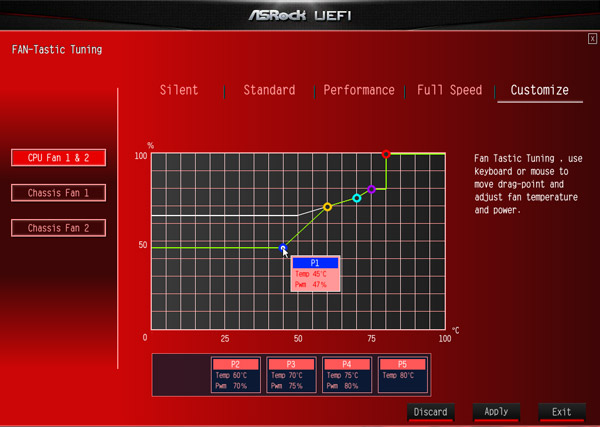Select the Customize tab
Screen dimensions: 600x427
point(539,90)
